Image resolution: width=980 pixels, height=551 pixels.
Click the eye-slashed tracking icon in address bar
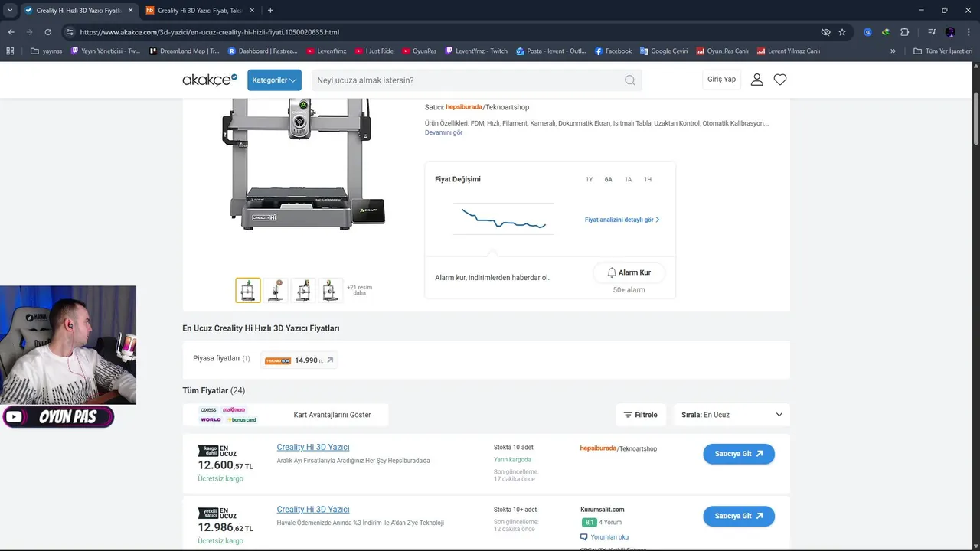[x=825, y=32]
